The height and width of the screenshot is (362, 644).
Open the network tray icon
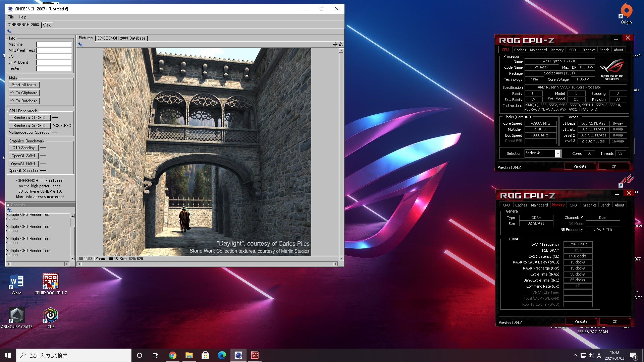583,355
